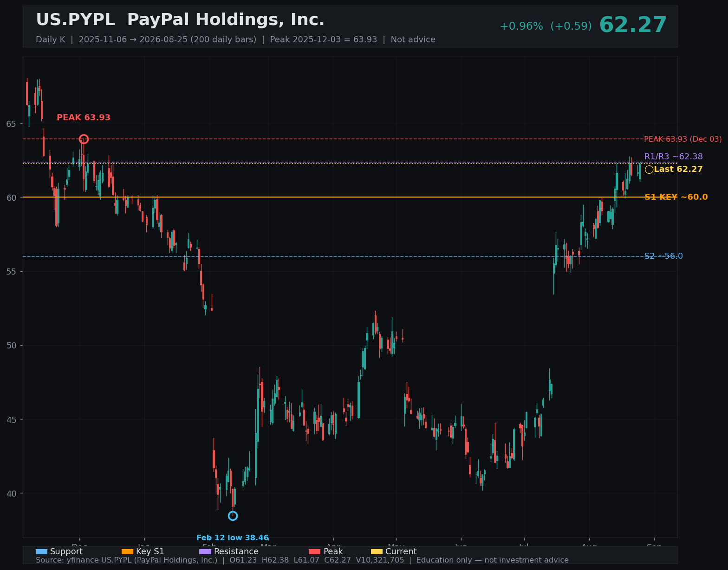Click the blue Feb 12 low circle marker

click(x=233, y=516)
